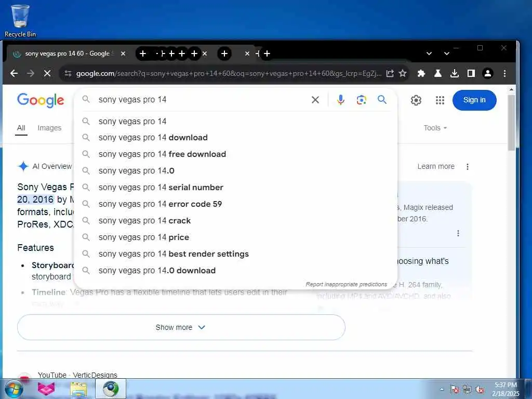Screen dimensions: 532x399
Task: Choose suggestion 'sony vegas pro 14 error code 59'
Action: click(x=235, y=204)
